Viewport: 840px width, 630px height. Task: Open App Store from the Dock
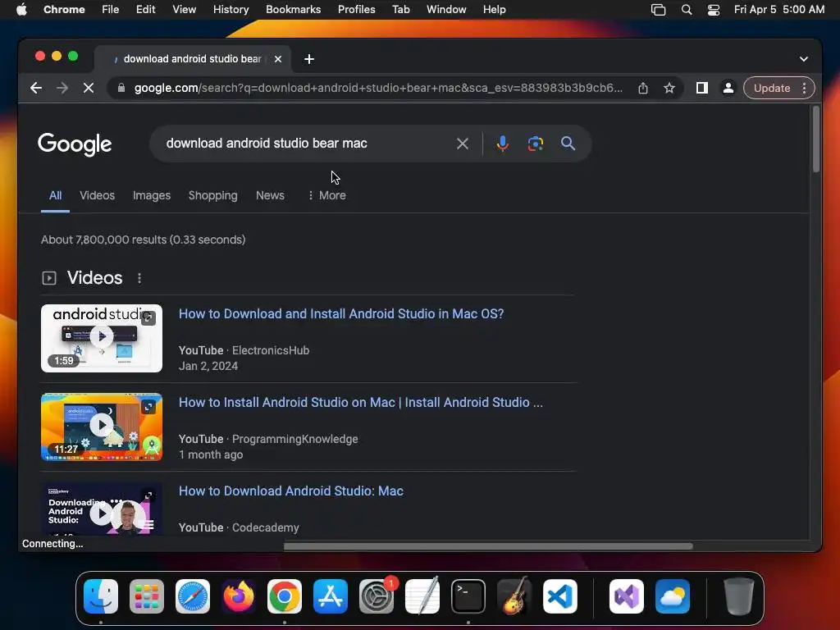pyautogui.click(x=331, y=596)
